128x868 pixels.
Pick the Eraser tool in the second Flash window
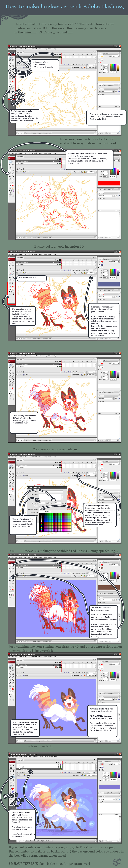point(13,179)
